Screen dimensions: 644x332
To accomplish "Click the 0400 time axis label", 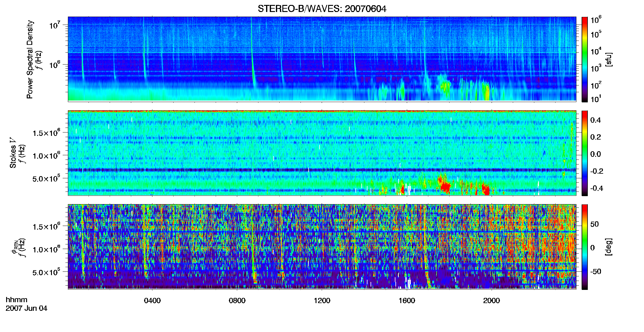I will click(x=152, y=300).
